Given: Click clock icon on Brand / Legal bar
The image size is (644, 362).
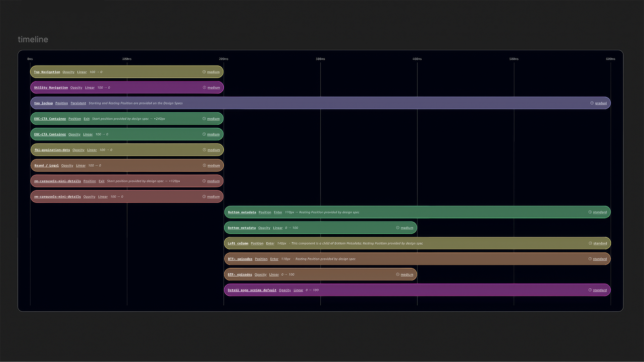Looking at the screenshot, I should (204, 166).
